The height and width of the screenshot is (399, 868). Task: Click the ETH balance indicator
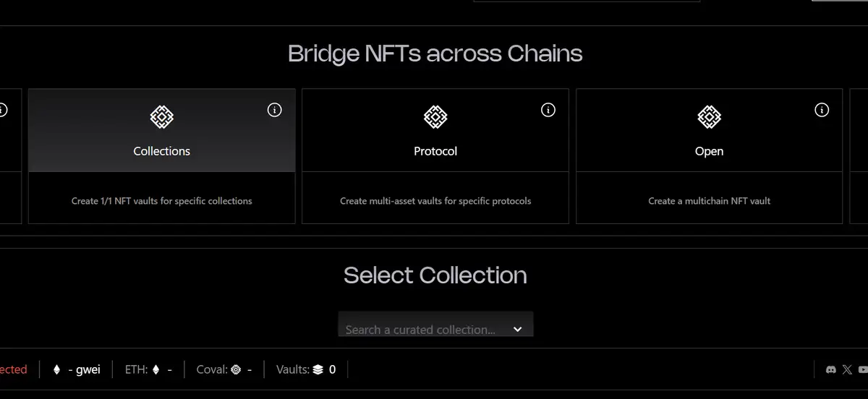point(148,369)
